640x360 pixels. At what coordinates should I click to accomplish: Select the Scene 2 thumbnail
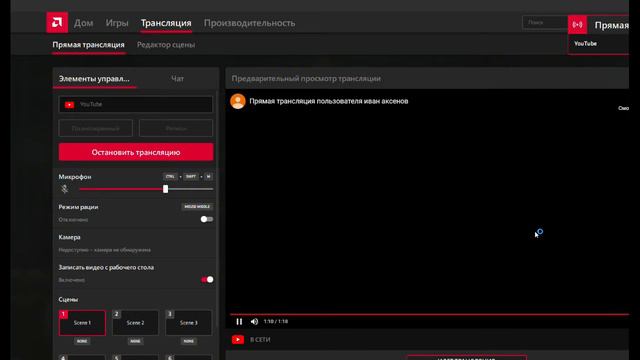coord(136,323)
